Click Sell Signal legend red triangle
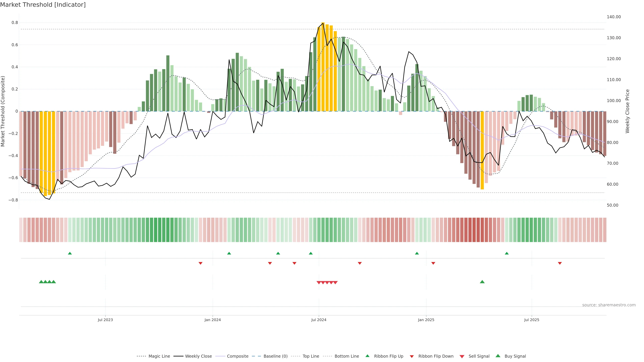The height and width of the screenshot is (362, 644). 462,356
